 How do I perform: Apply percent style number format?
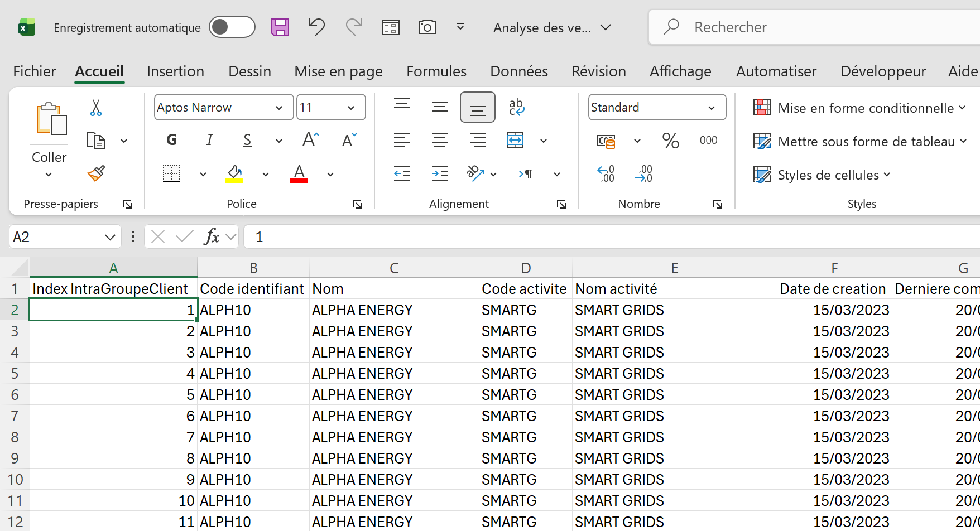click(x=670, y=141)
